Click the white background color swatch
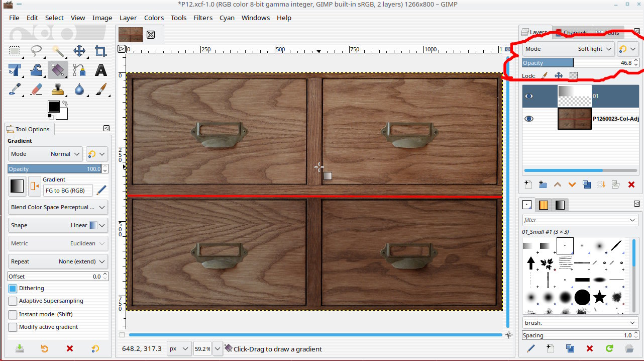The width and height of the screenshot is (644, 361). coord(63,115)
